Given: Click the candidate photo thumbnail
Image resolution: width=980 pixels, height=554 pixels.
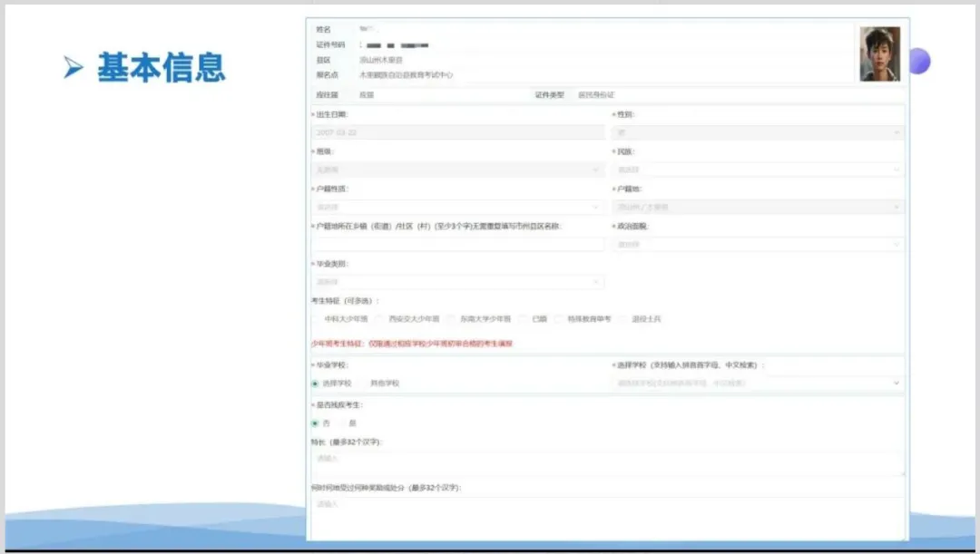Looking at the screenshot, I should pyautogui.click(x=879, y=54).
